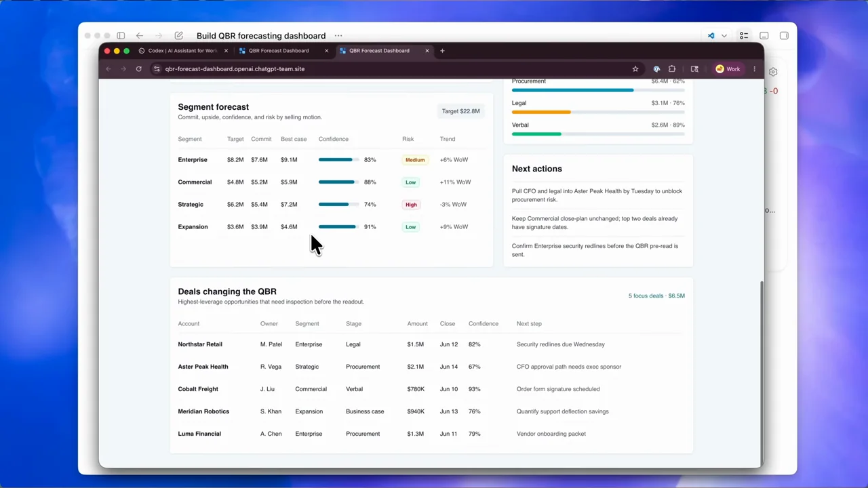Image resolution: width=868 pixels, height=488 pixels.
Task: Click the Legal stage progress bar
Action: coord(598,113)
